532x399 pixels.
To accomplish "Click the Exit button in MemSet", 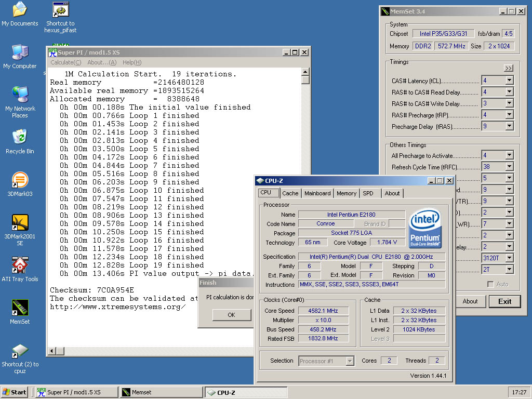I will [x=504, y=301].
